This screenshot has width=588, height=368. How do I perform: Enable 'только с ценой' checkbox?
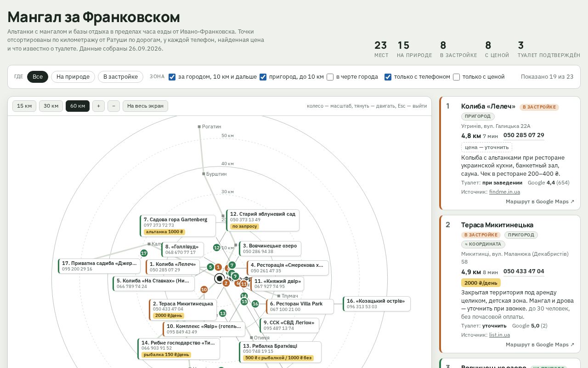457,77
